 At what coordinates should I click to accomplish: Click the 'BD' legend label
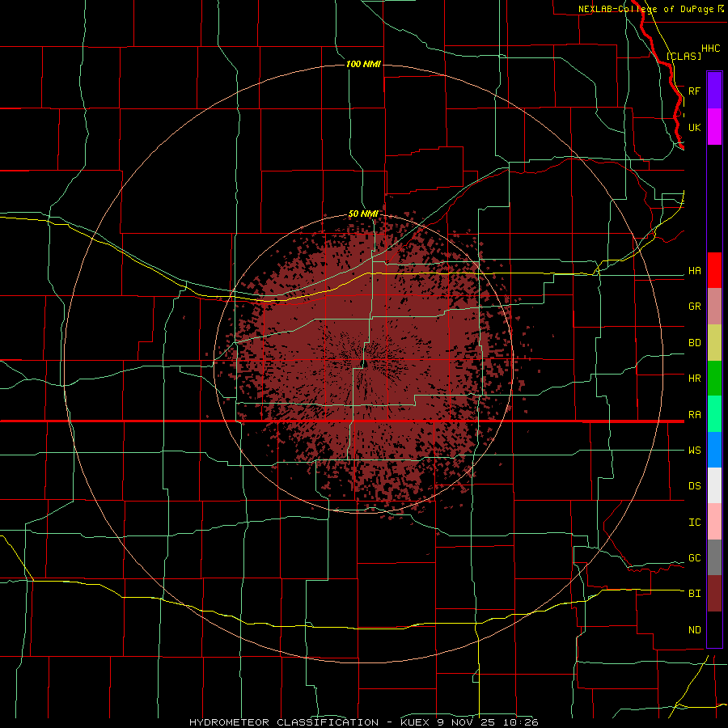pos(694,343)
